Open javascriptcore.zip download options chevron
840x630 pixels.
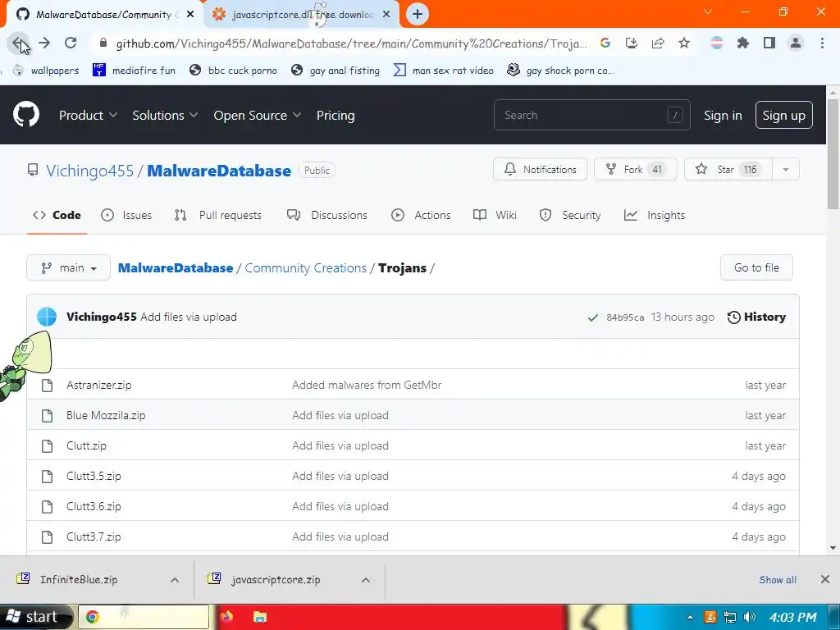coord(366,580)
